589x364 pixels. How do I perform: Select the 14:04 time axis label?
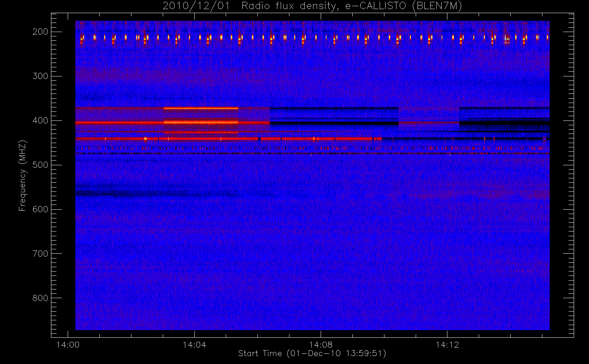(194, 344)
